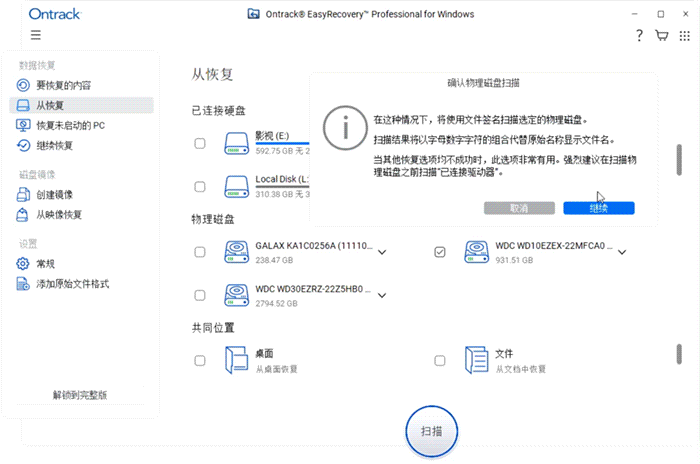The image size is (700, 464).
Task: Click the 继续恢复 sidebar icon
Action: tap(23, 145)
